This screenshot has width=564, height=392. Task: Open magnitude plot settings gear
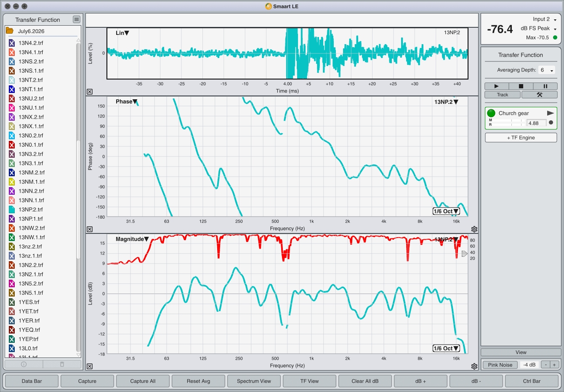point(474,366)
